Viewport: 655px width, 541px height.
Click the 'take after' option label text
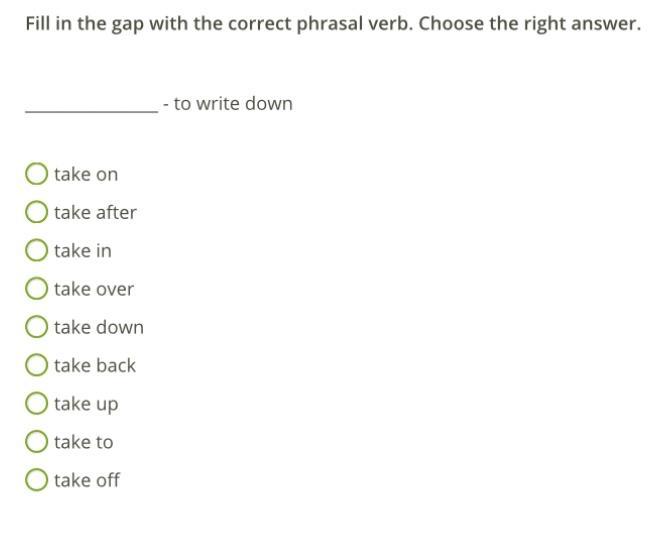[95, 212]
